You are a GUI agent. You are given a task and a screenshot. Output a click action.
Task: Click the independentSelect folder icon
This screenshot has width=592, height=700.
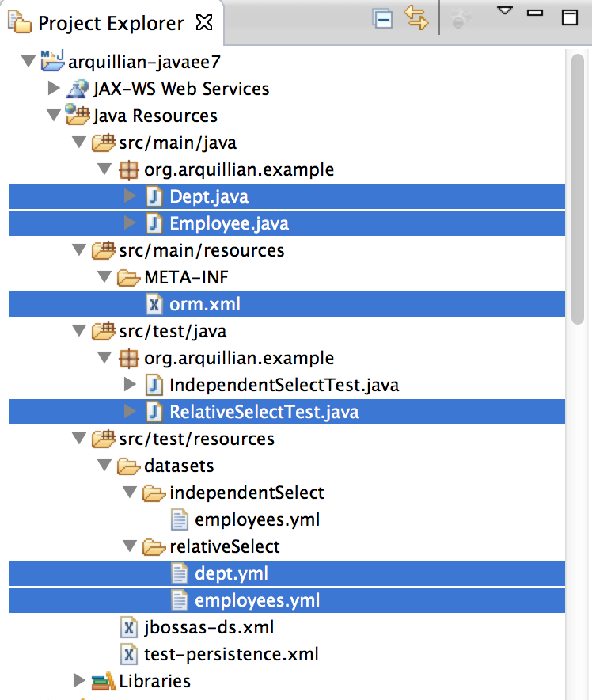click(x=154, y=493)
